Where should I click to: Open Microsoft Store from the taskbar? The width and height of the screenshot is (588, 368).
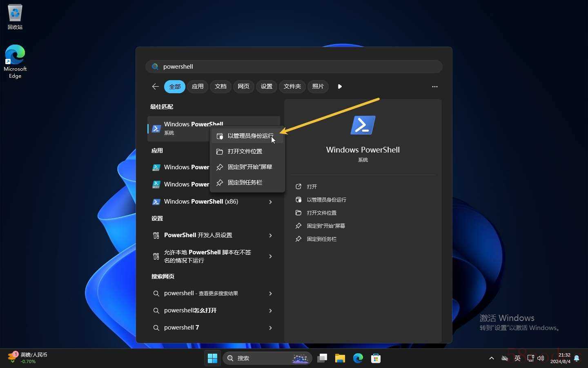point(376,358)
